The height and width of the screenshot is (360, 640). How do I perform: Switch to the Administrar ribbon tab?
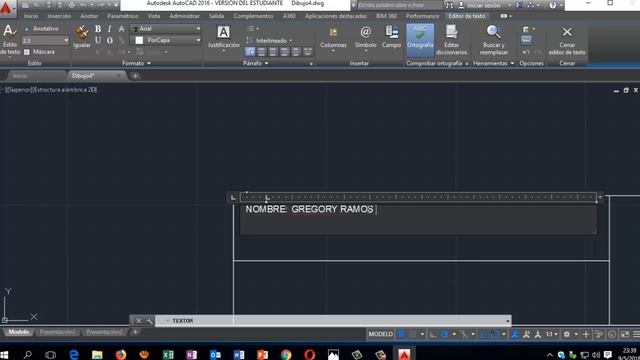pos(184,16)
